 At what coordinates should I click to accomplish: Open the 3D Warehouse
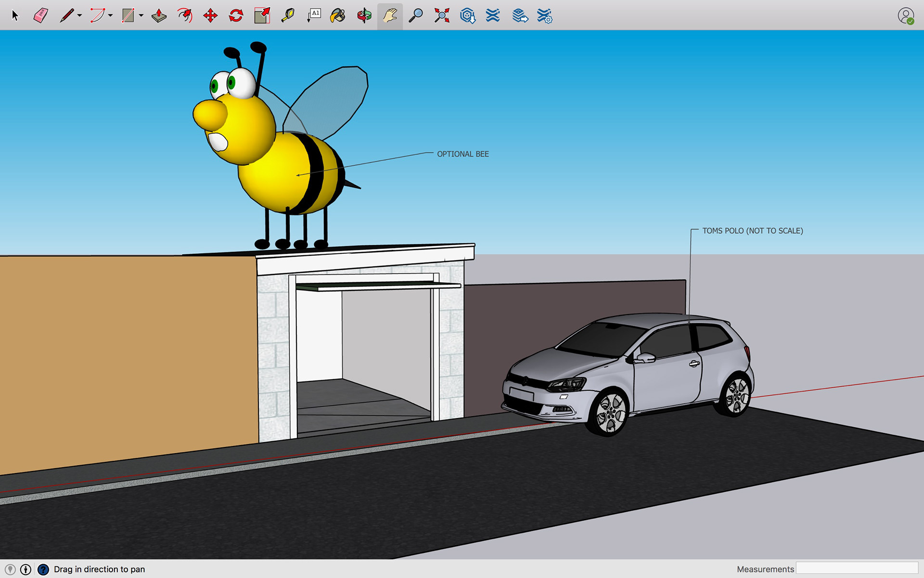click(467, 16)
